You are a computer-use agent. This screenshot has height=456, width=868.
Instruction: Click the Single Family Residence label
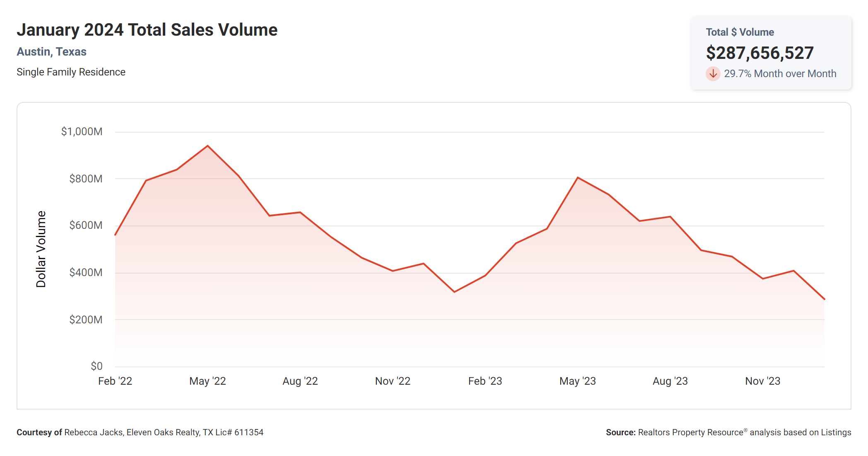click(71, 72)
